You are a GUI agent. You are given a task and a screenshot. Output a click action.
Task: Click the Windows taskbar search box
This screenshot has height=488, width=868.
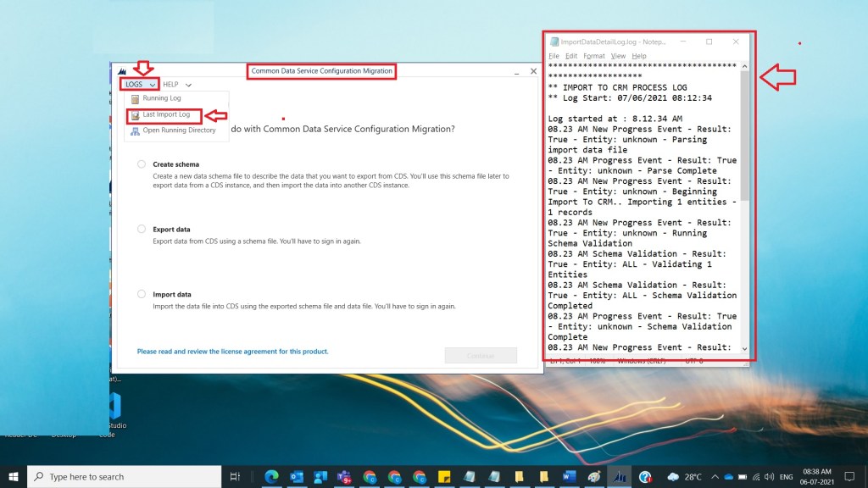coord(127,476)
